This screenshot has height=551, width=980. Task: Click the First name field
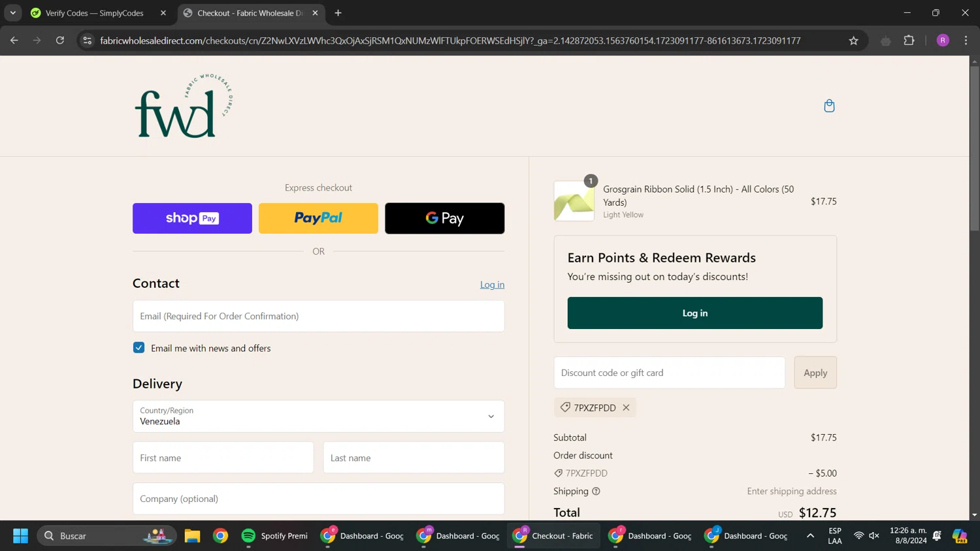point(223,458)
